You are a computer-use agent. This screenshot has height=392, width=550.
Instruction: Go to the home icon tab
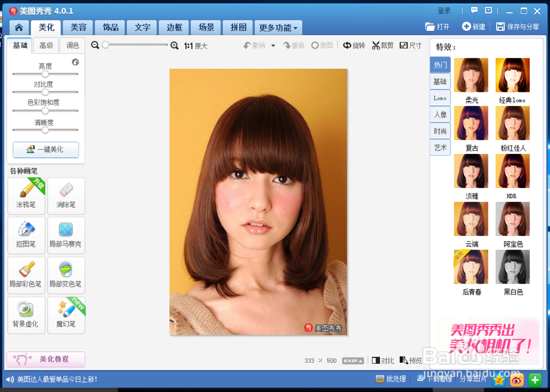coord(19,27)
